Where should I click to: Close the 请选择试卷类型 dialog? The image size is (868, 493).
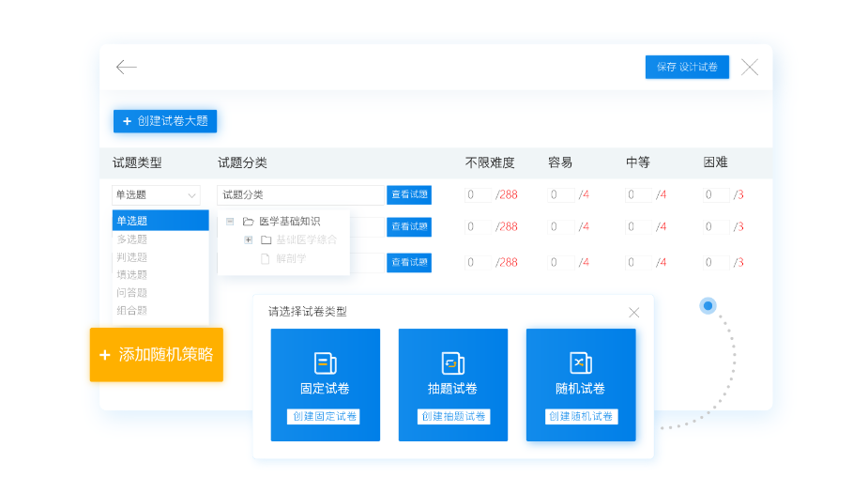634,313
